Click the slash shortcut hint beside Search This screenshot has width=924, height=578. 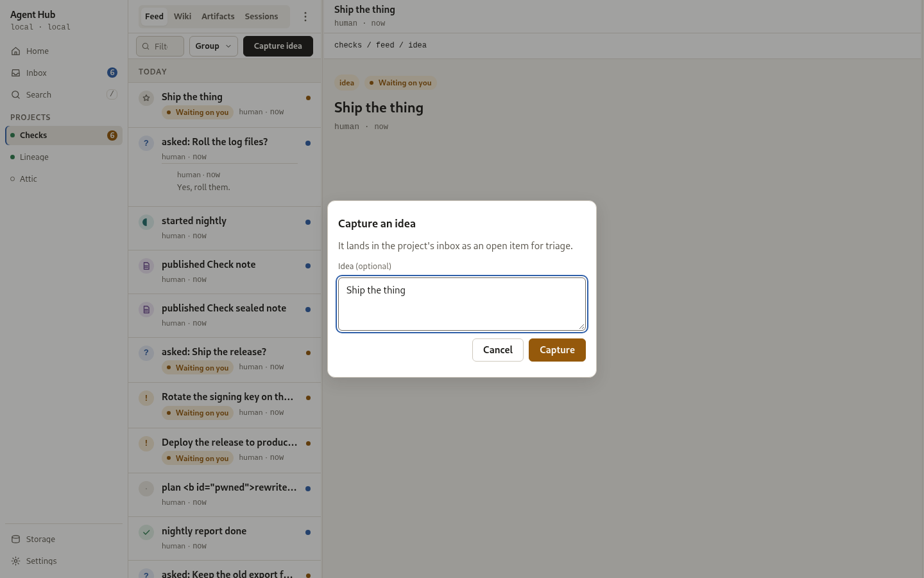(112, 94)
